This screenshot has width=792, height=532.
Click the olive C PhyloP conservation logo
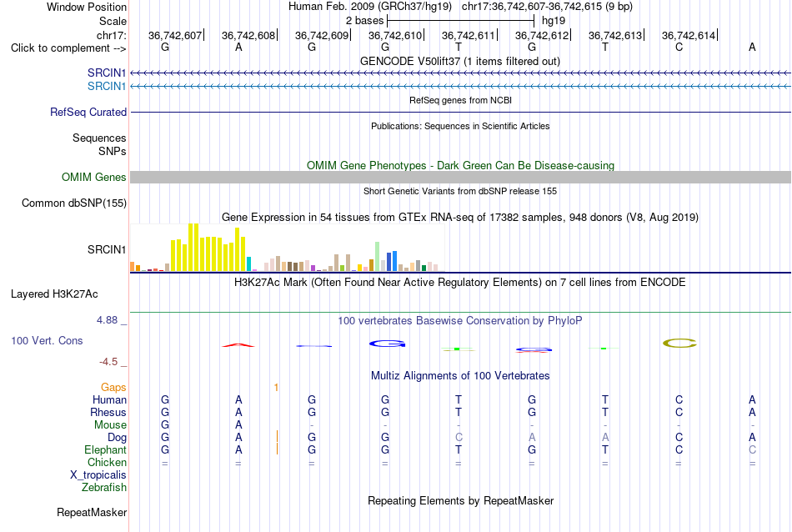point(679,344)
